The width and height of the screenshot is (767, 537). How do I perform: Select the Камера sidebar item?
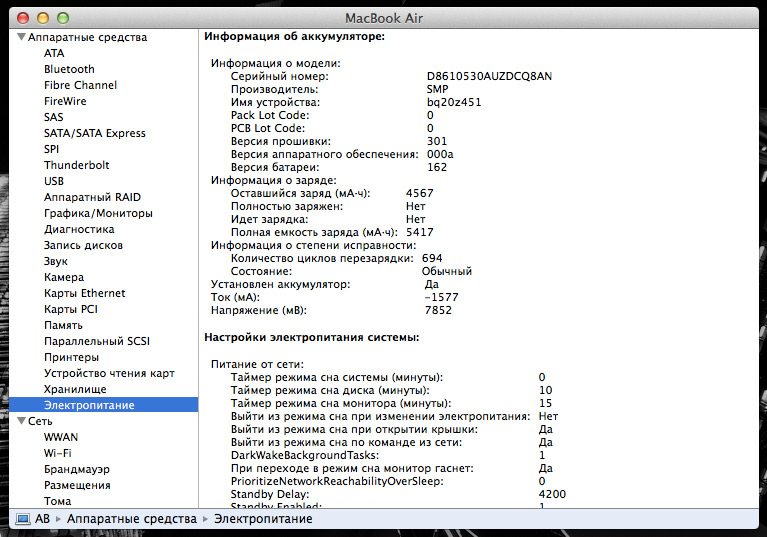[x=64, y=277]
